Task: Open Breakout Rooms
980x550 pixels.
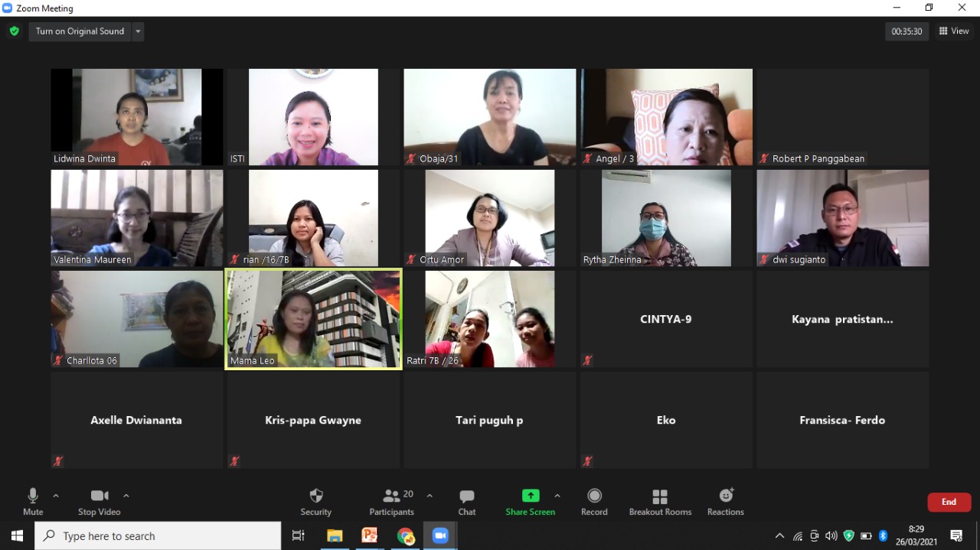Action: click(x=660, y=502)
